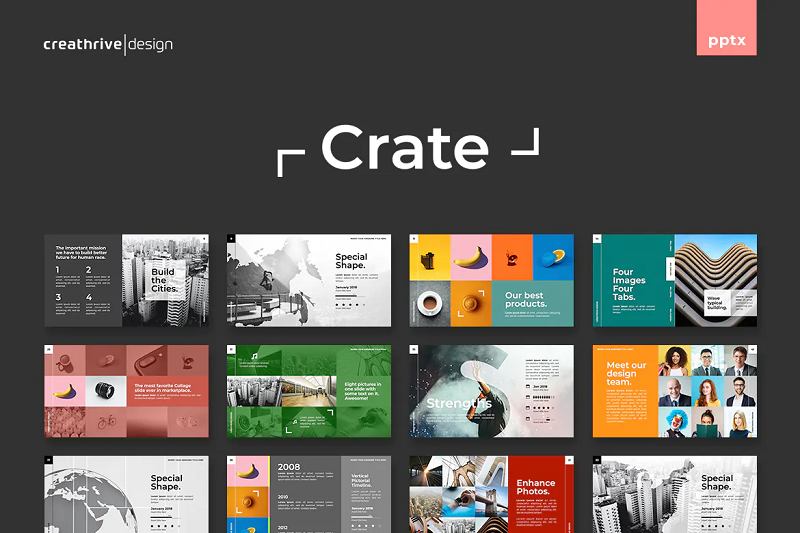Click the banana tile in products slide
This screenshot has height=533, width=800.
[470, 258]
